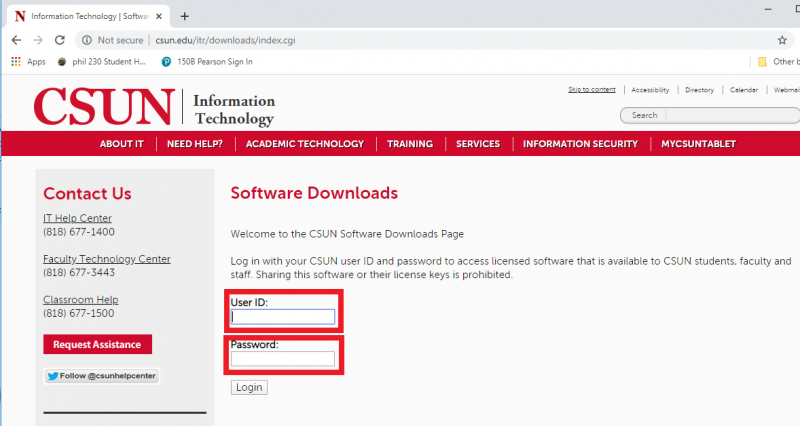Open the Apps grid shortcut
This screenshot has height=426, width=800.
(x=28, y=61)
